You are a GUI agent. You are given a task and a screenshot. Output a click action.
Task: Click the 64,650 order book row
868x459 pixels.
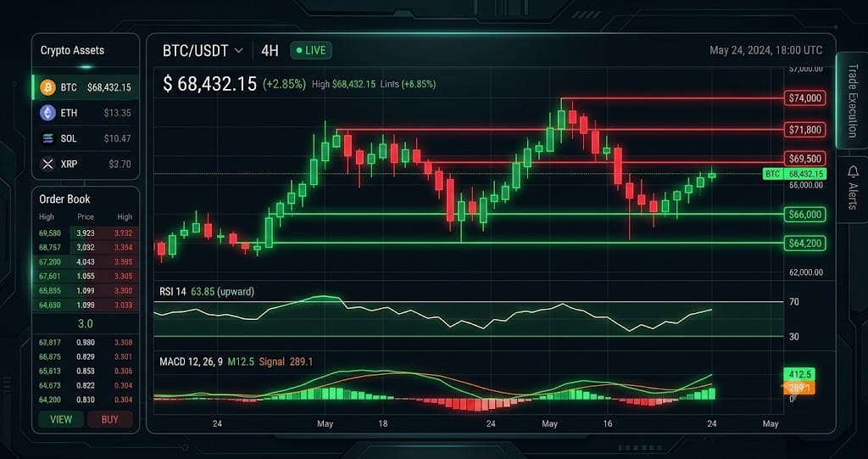(x=86, y=305)
